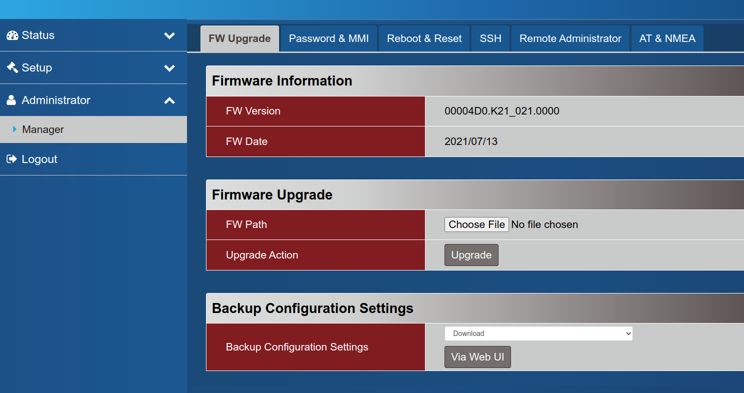This screenshot has height=393, width=744.
Task: Click the Firmware Information section heading
Action: [x=282, y=81]
